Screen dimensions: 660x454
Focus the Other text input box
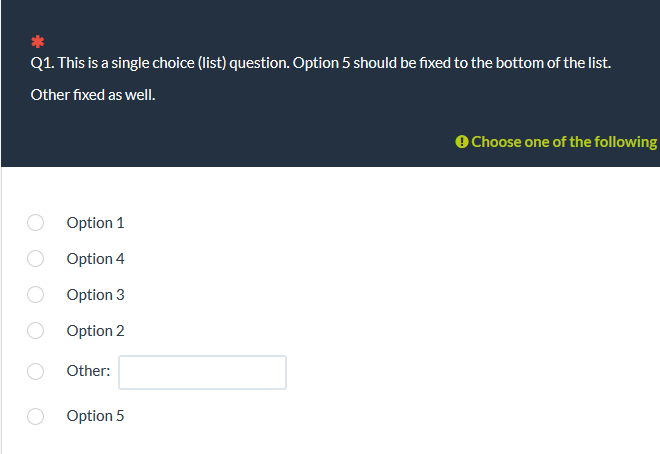pos(202,372)
